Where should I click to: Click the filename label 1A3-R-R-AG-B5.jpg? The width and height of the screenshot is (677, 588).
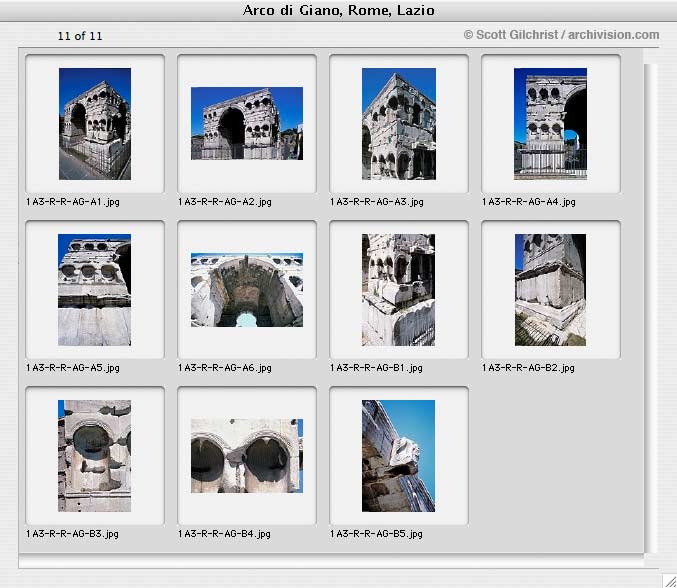(x=376, y=534)
